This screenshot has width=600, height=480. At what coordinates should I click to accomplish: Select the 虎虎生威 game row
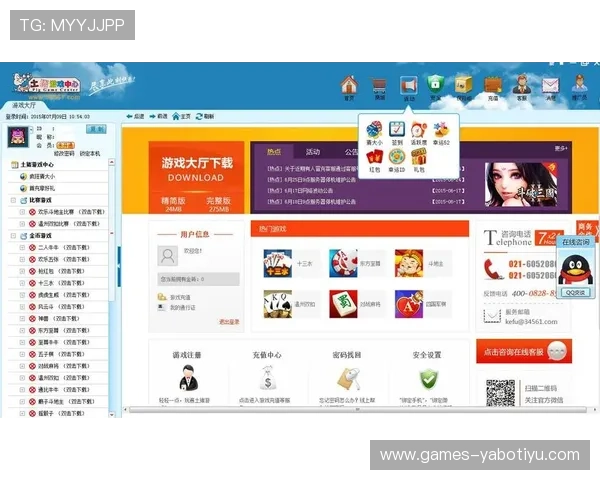pyautogui.click(x=58, y=295)
